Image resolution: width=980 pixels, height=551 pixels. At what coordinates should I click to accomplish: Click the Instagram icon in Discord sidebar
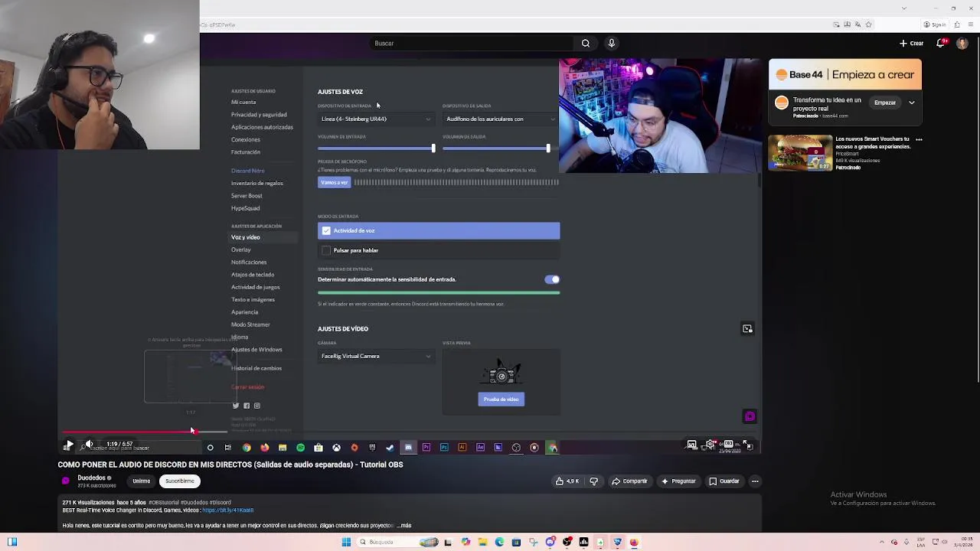click(257, 406)
